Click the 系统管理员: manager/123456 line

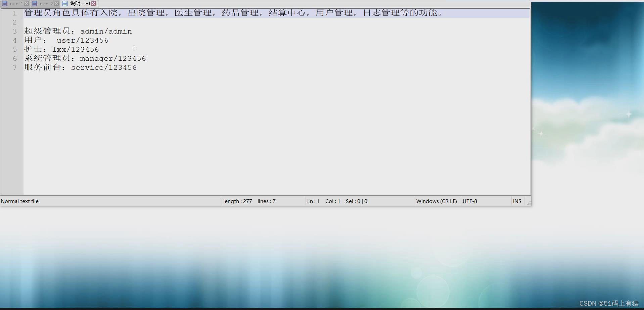click(85, 58)
